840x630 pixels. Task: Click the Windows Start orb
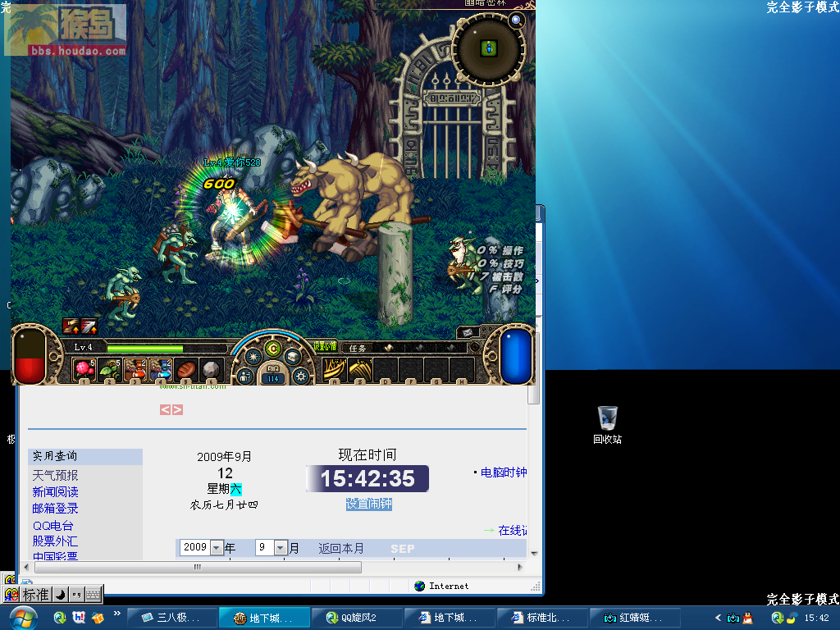(22, 619)
